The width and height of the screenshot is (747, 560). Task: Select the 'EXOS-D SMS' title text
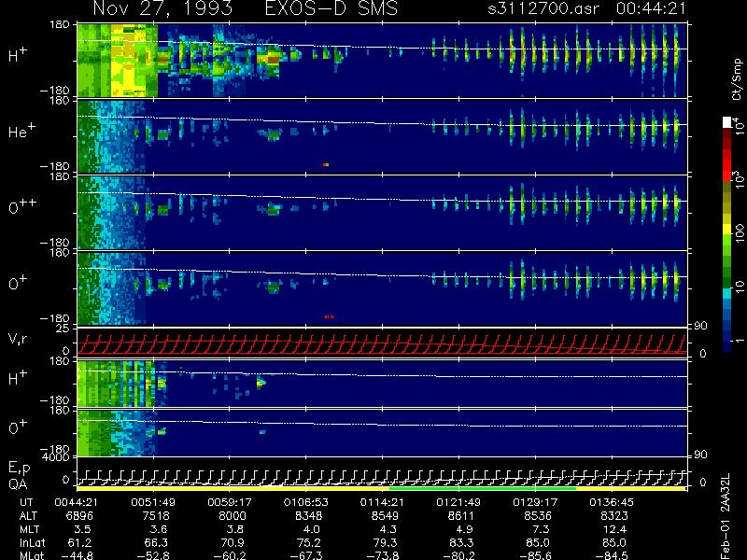pyautogui.click(x=331, y=8)
